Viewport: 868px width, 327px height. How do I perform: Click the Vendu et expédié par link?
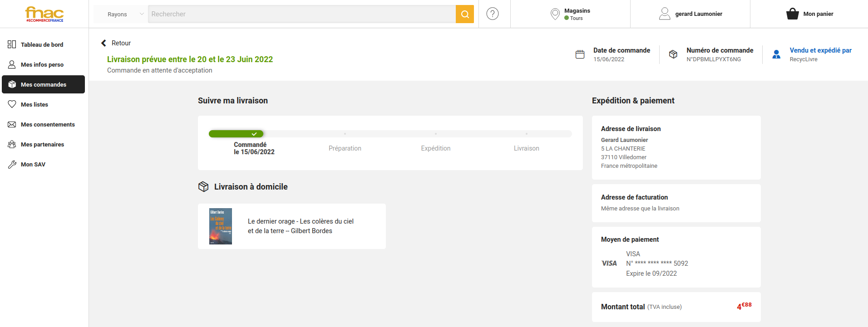coord(820,50)
